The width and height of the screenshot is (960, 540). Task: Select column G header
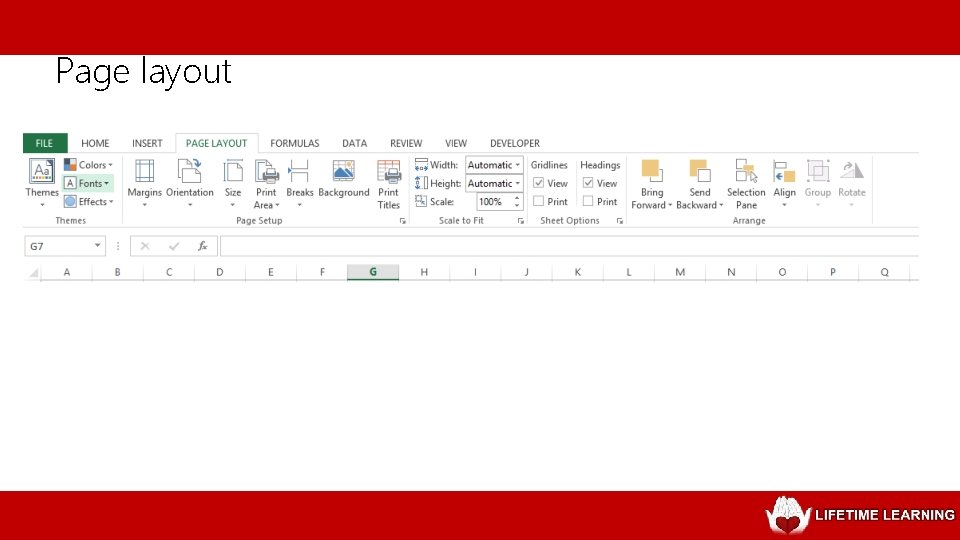pyautogui.click(x=373, y=272)
